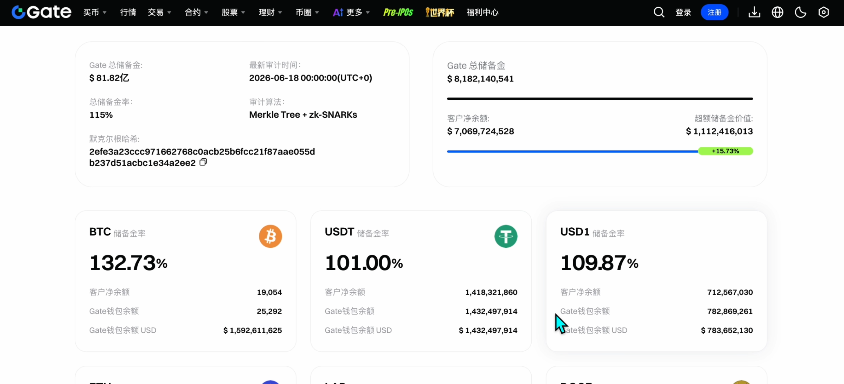Click the USDT Tether coin icon
Image resolution: width=844 pixels, height=384 pixels.
(x=506, y=236)
